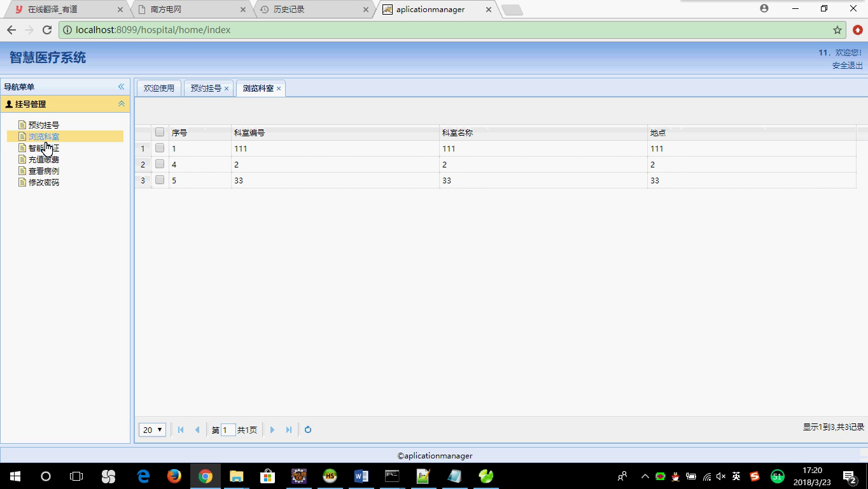Click the 科室编号 cell showing 111

click(335, 148)
